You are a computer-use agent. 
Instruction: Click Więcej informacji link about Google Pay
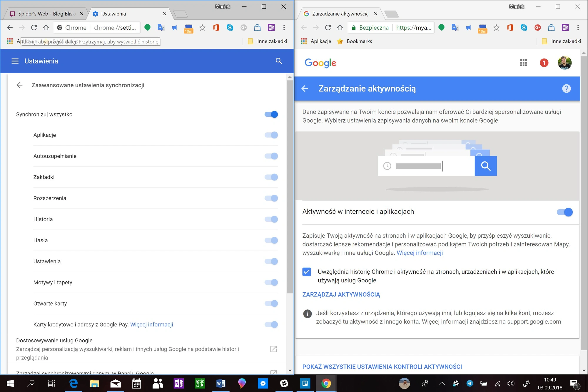152,325
